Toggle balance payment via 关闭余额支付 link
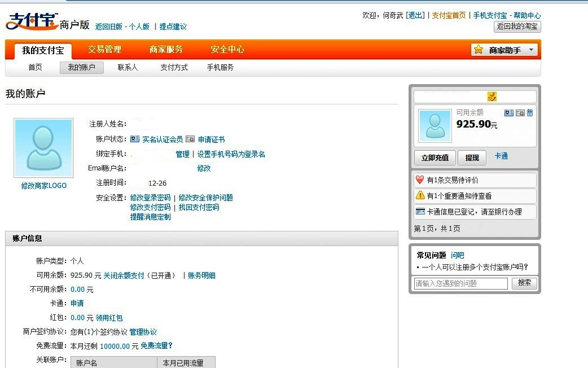Image resolution: width=588 pixels, height=368 pixels. [124, 275]
